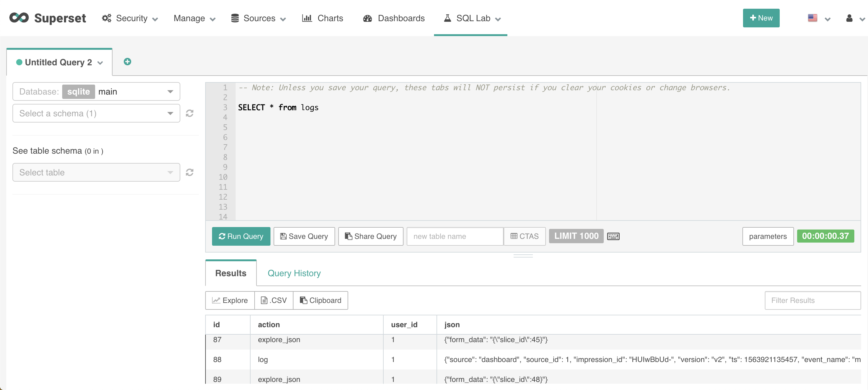Expand the Select a schema dropdown
This screenshot has width=868, height=390.
[96, 113]
